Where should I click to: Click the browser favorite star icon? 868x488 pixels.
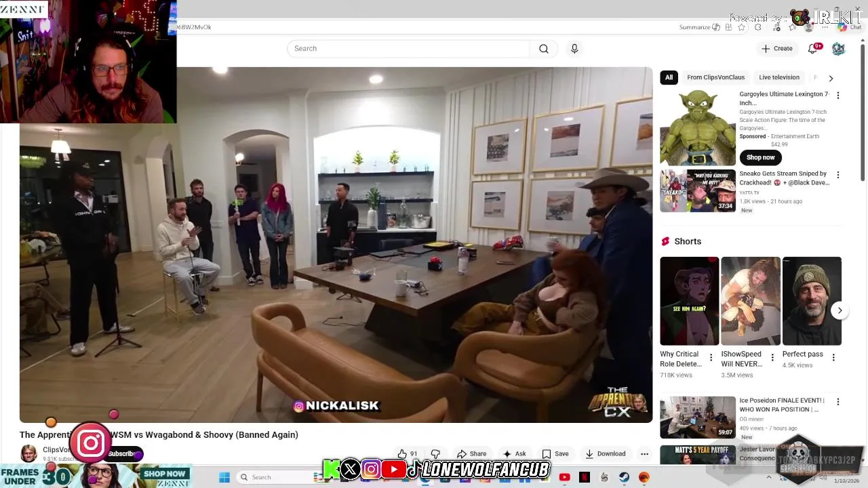point(741,28)
